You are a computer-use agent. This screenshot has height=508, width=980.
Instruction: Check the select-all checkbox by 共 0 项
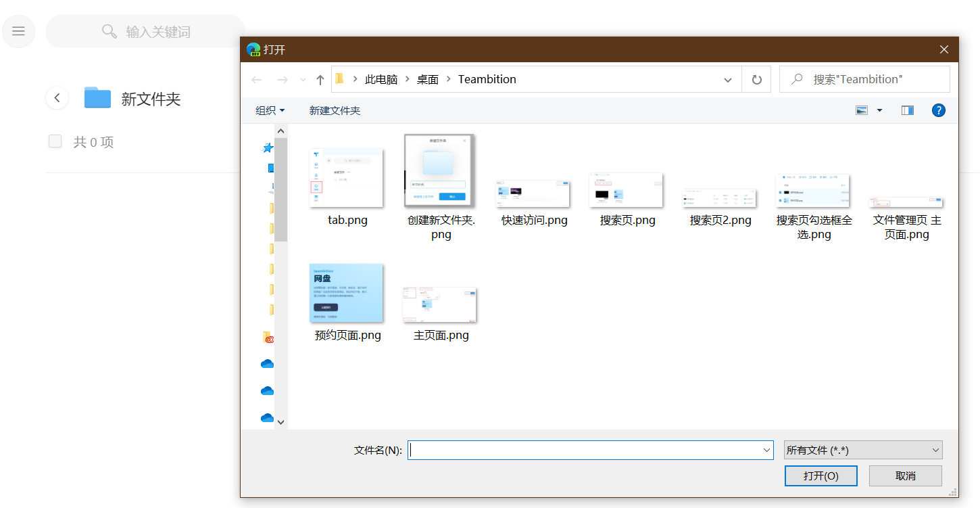pos(55,141)
